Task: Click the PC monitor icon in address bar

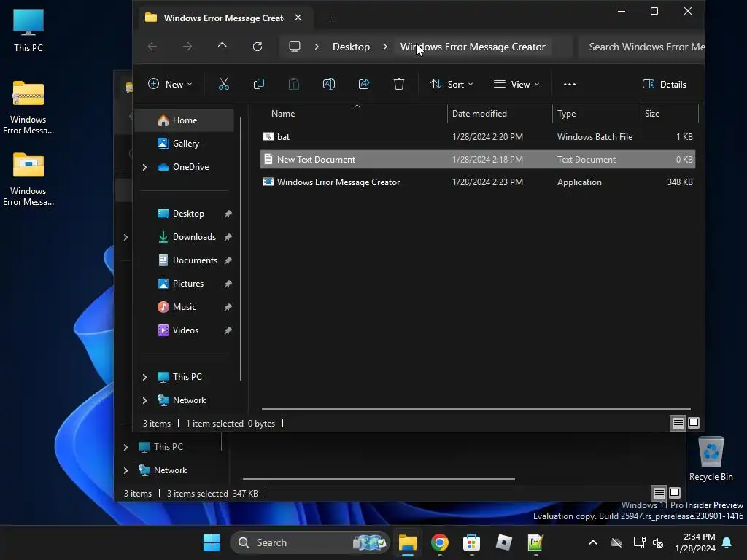Action: [x=295, y=47]
